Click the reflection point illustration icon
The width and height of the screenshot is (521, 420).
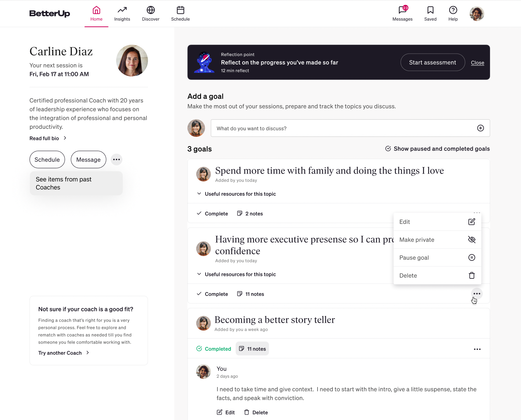pyautogui.click(x=204, y=62)
